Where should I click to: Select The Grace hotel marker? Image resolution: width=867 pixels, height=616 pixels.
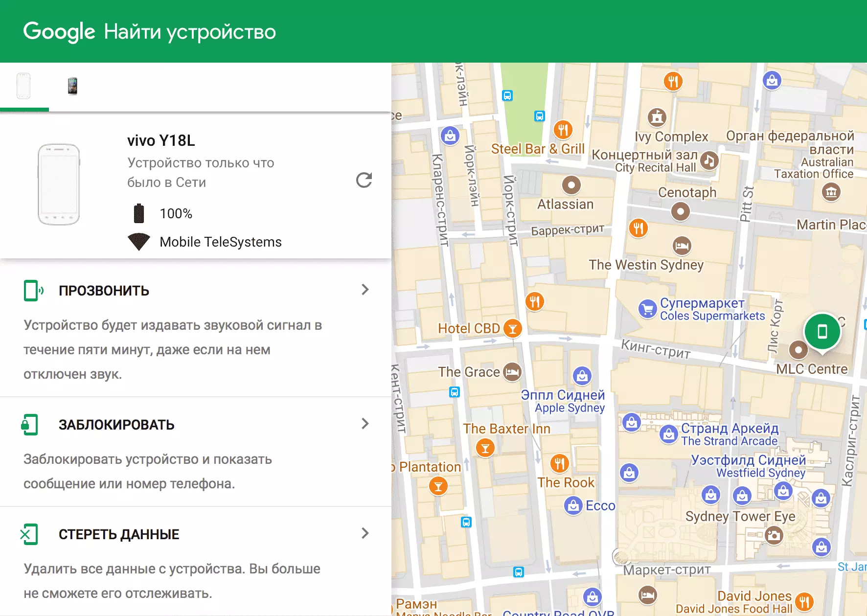tap(512, 372)
